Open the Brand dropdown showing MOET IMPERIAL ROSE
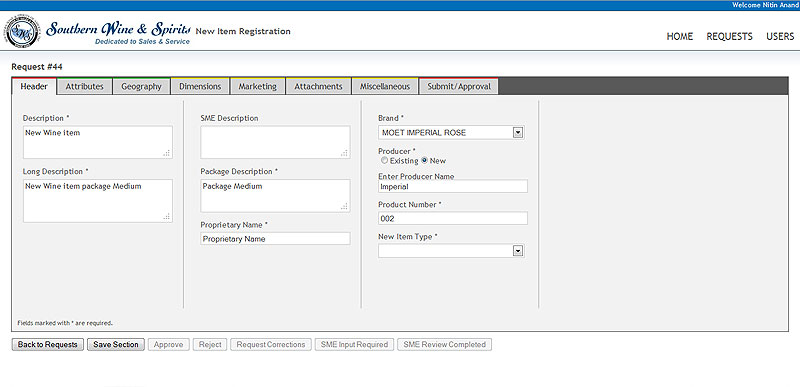800x387 pixels. pyautogui.click(x=451, y=133)
